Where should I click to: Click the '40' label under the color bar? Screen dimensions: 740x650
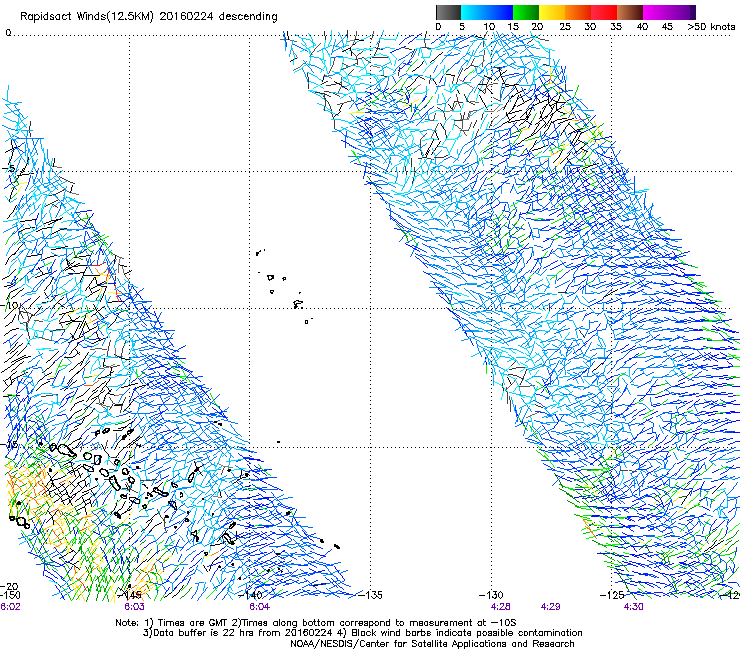point(642,27)
